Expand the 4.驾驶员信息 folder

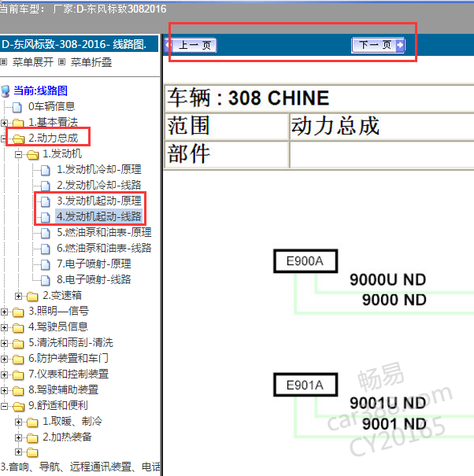[x=4, y=327]
